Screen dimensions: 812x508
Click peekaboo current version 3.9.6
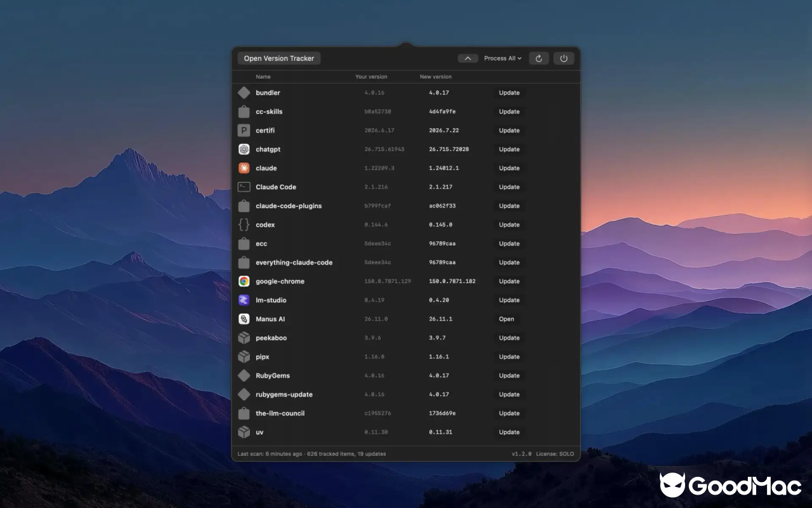[373, 338]
